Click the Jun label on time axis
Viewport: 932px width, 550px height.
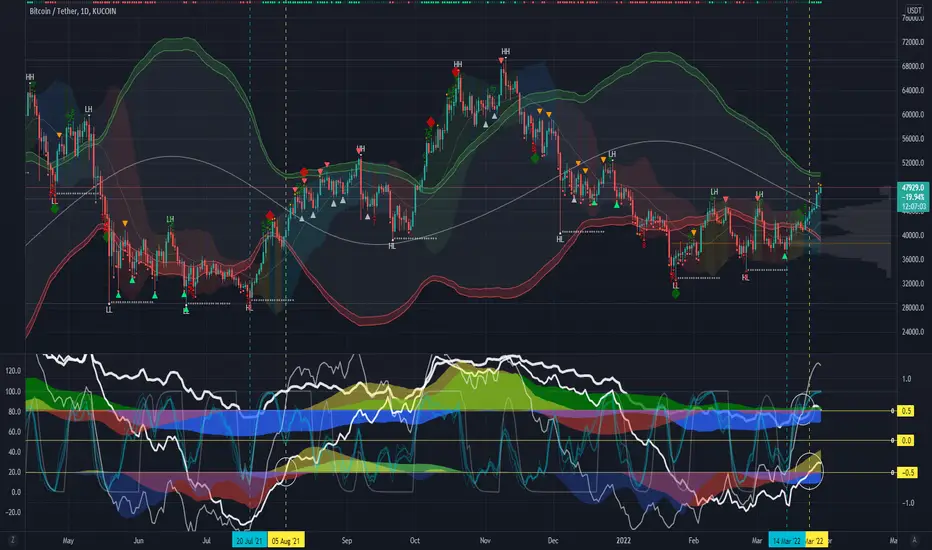pos(138,540)
